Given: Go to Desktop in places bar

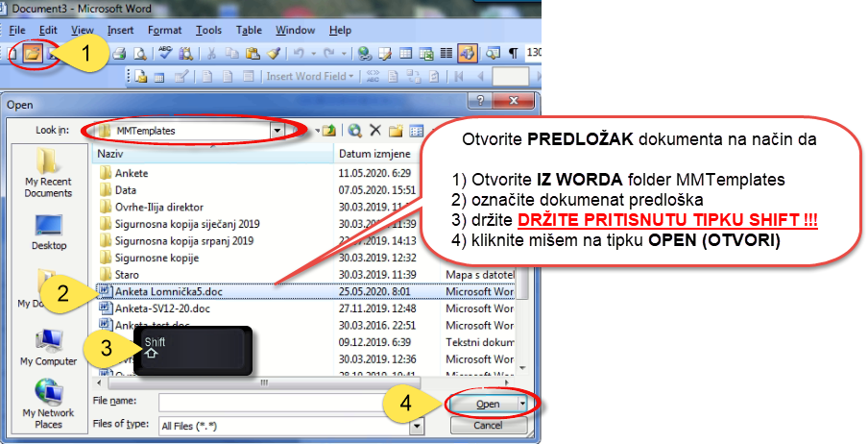Looking at the screenshot, I should pyautogui.click(x=49, y=233).
